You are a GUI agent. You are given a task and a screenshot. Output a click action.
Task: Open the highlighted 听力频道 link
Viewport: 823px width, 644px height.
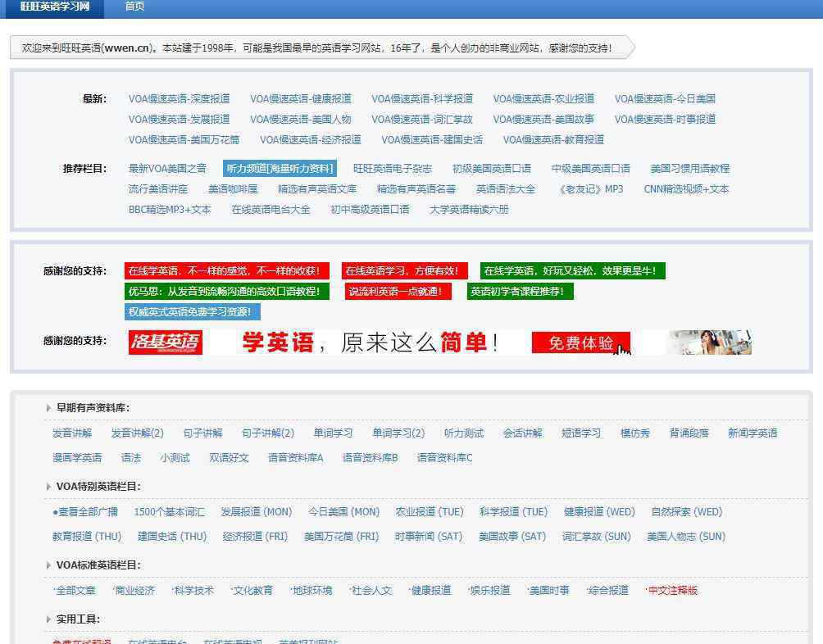[x=280, y=169]
